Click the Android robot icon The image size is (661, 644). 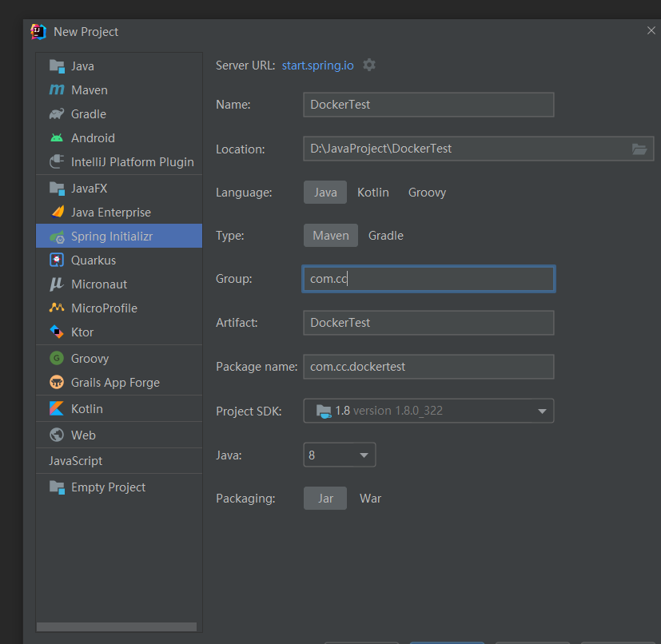pyautogui.click(x=57, y=137)
